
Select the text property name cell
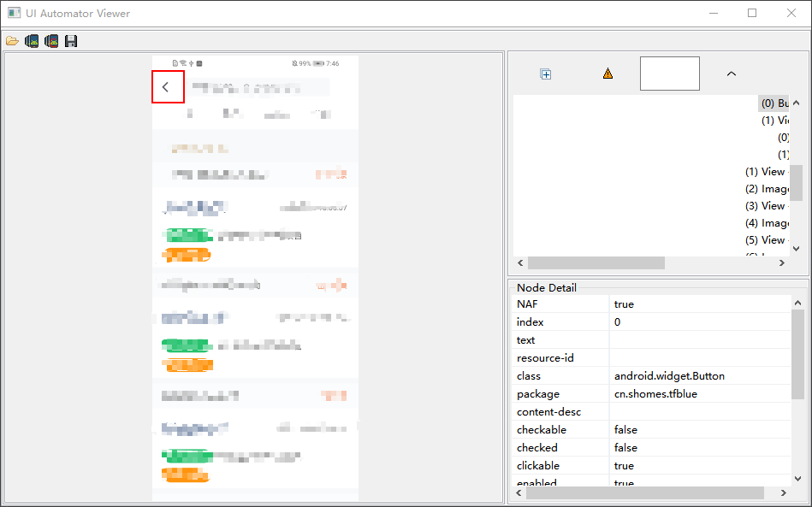click(560, 340)
